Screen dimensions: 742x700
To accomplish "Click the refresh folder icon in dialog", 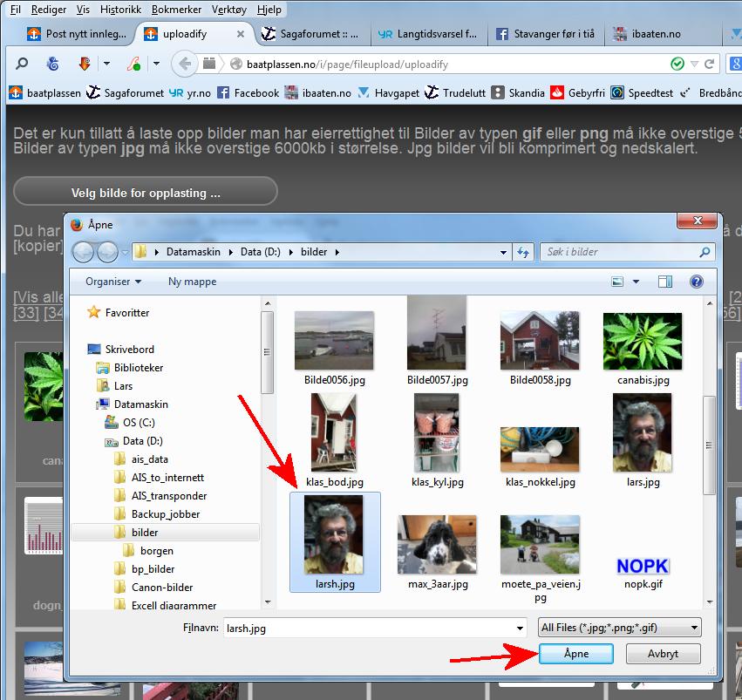I will 523,253.
